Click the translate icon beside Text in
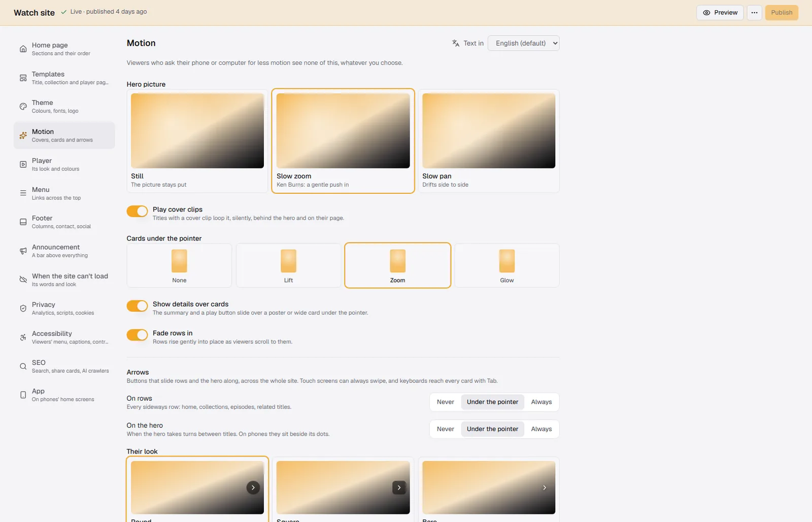Image resolution: width=812 pixels, height=522 pixels. (456, 43)
